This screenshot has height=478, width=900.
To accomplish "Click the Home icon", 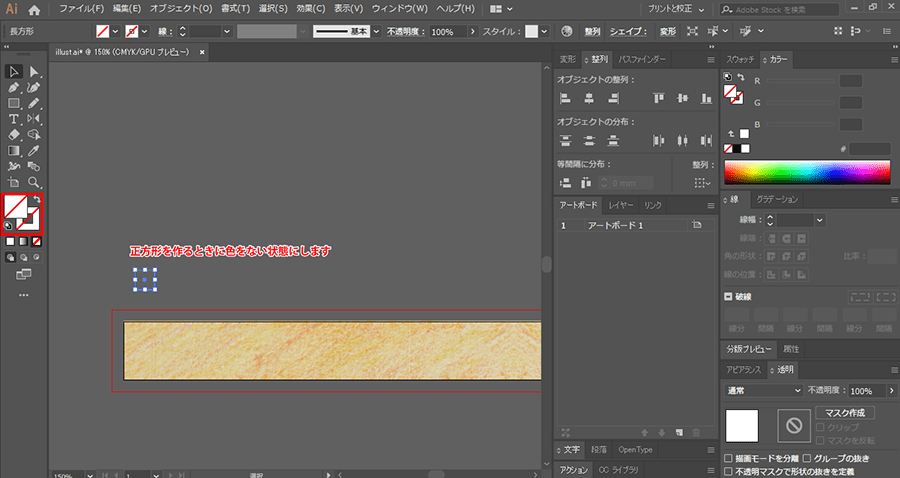I will tap(34, 10).
